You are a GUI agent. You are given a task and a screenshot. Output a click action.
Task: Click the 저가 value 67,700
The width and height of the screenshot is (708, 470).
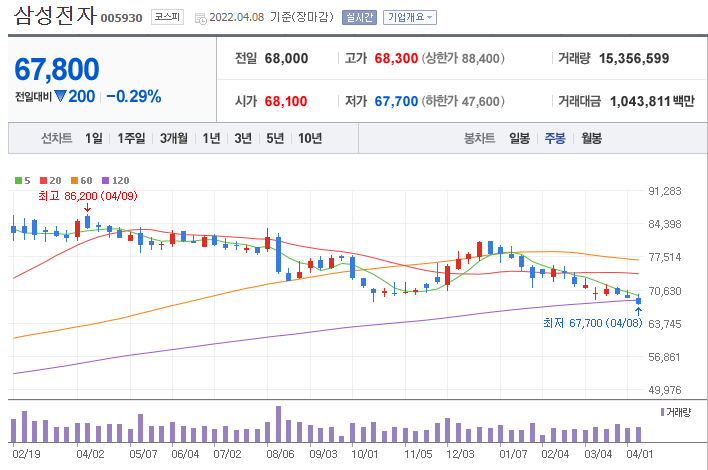pos(396,102)
